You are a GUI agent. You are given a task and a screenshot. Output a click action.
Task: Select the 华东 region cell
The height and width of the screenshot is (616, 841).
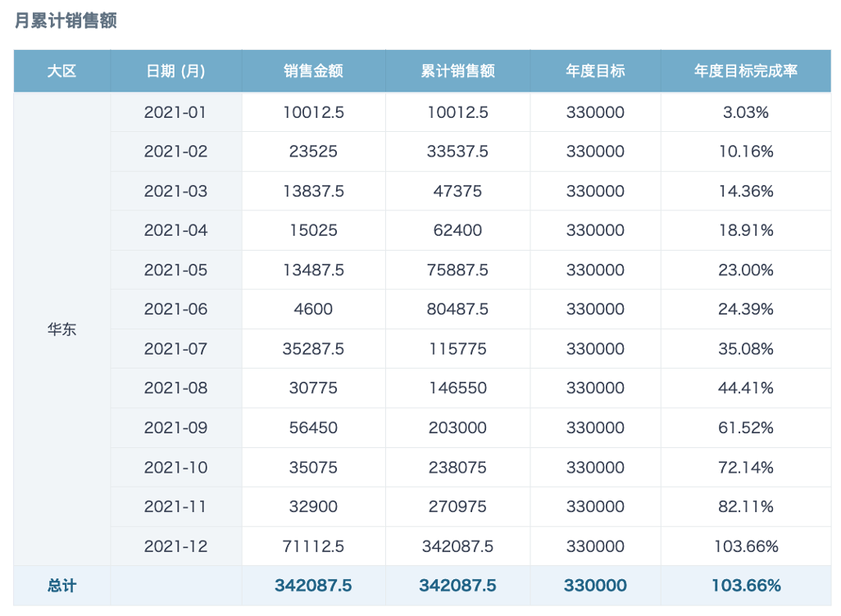[61, 328]
